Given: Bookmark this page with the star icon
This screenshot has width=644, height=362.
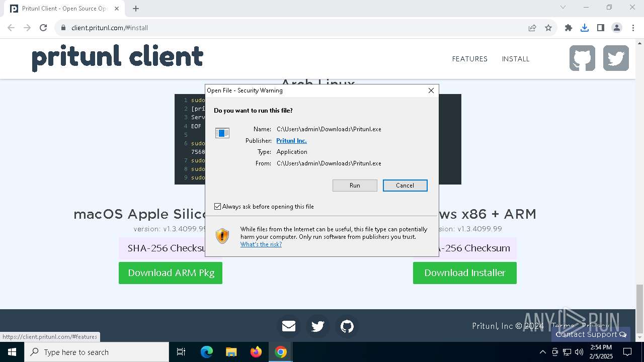Looking at the screenshot, I should pyautogui.click(x=548, y=28).
